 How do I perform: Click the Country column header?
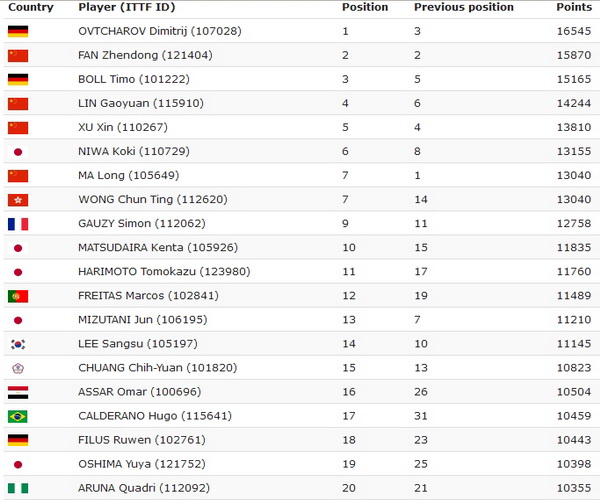[x=30, y=7]
